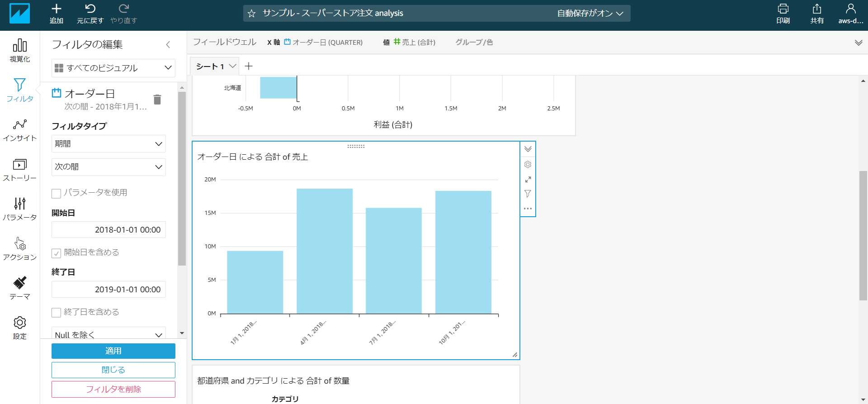This screenshot has height=404, width=868.
Task: Click the analysis name サンプル - スーパーストア注文 analysis
Action: tap(333, 13)
